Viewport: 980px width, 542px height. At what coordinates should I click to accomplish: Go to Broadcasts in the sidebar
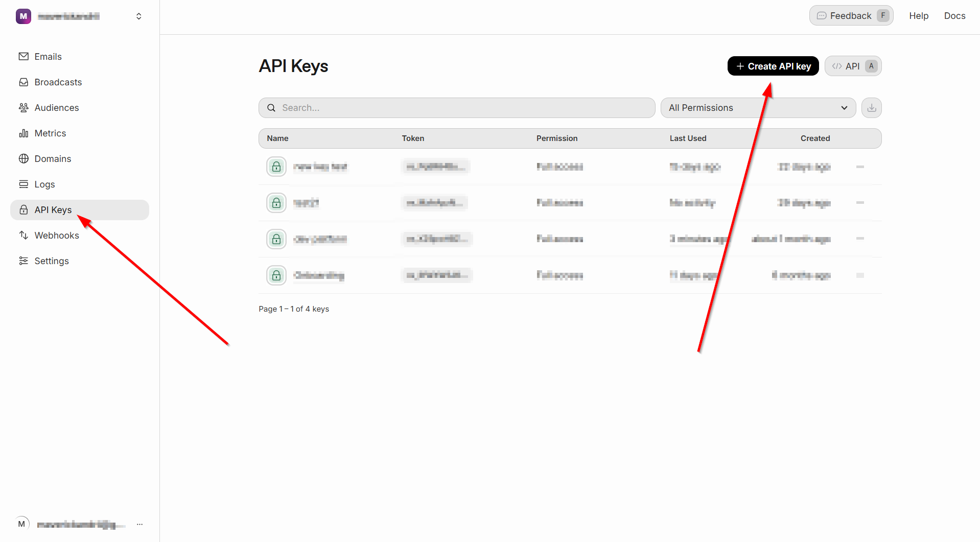[x=80, y=82]
